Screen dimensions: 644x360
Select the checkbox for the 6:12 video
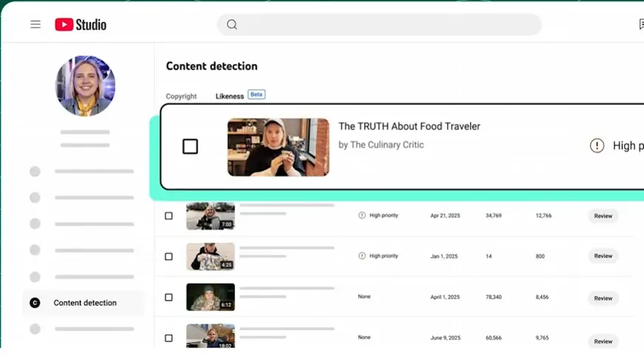point(169,297)
